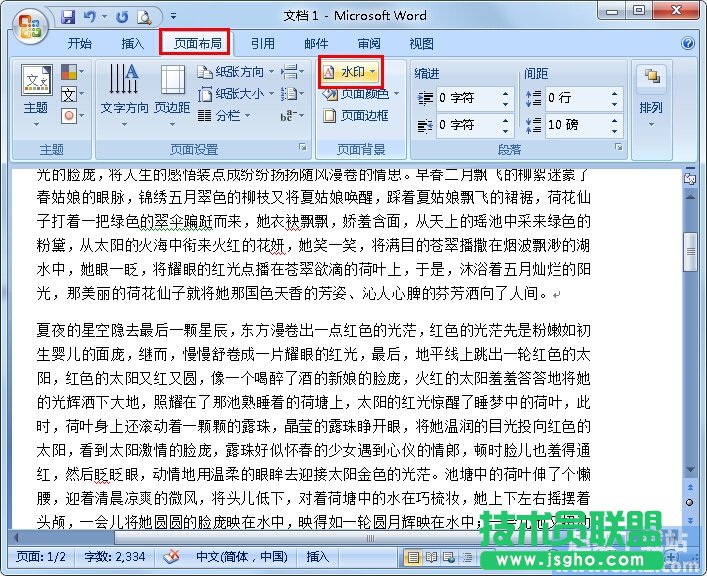Change language 中文(简体，中国)
Image resolution: width=707 pixels, height=576 pixels.
coord(242,557)
